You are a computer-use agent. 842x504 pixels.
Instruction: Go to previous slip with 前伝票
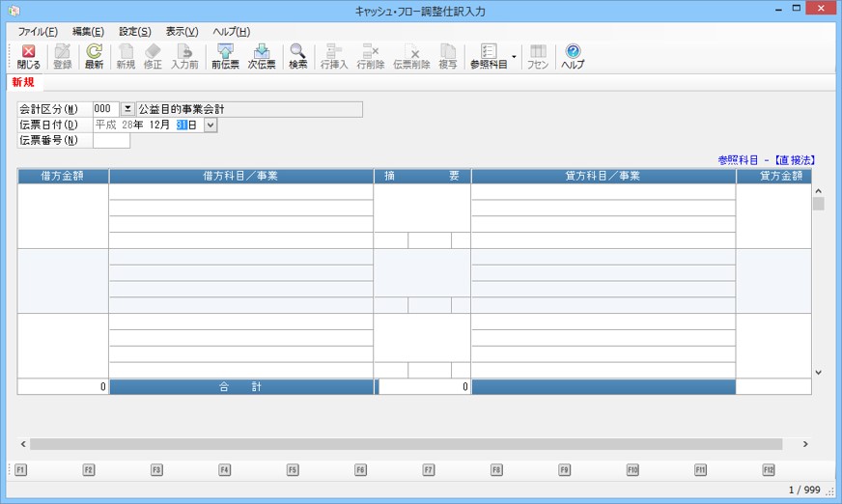225,57
